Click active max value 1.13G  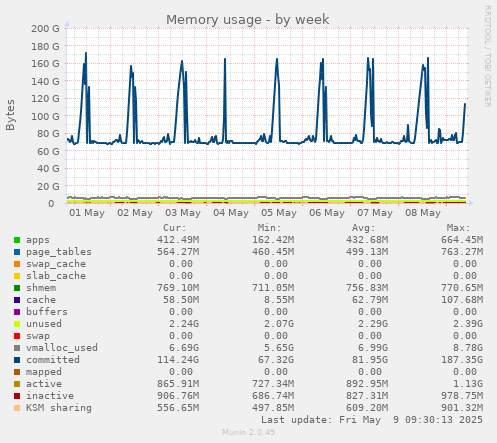468,384
